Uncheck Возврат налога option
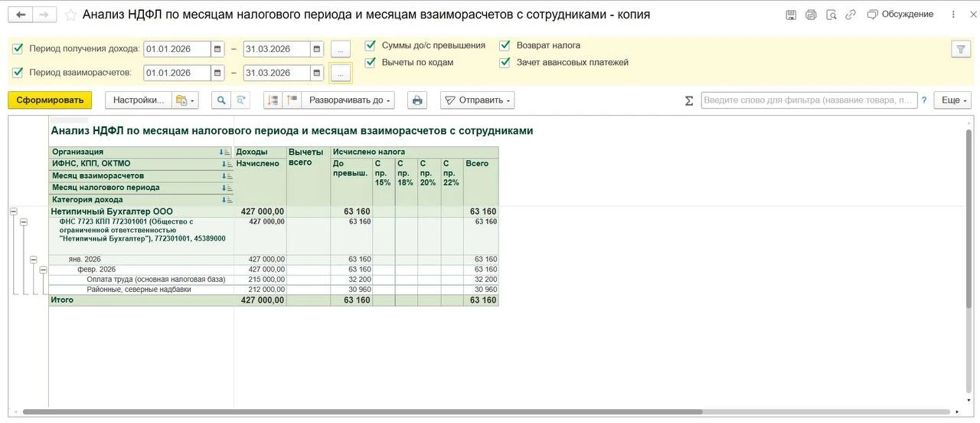 505,45
